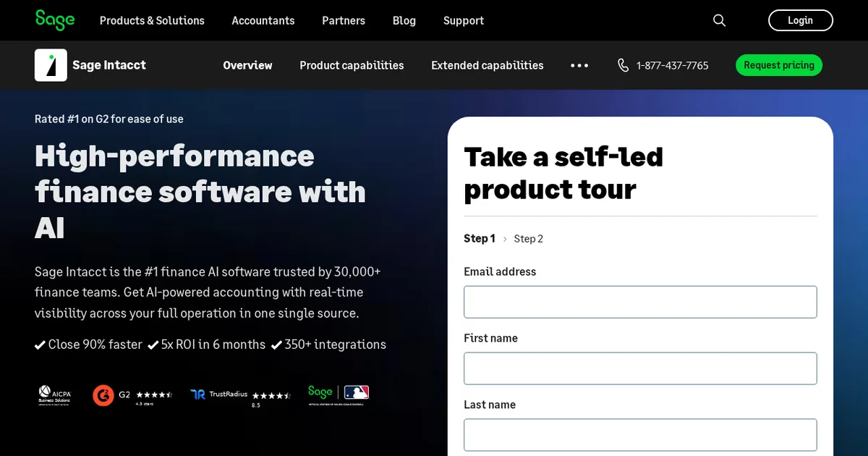Viewport: 868px width, 456px height.
Task: Click the Sage logo
Action: point(55,20)
